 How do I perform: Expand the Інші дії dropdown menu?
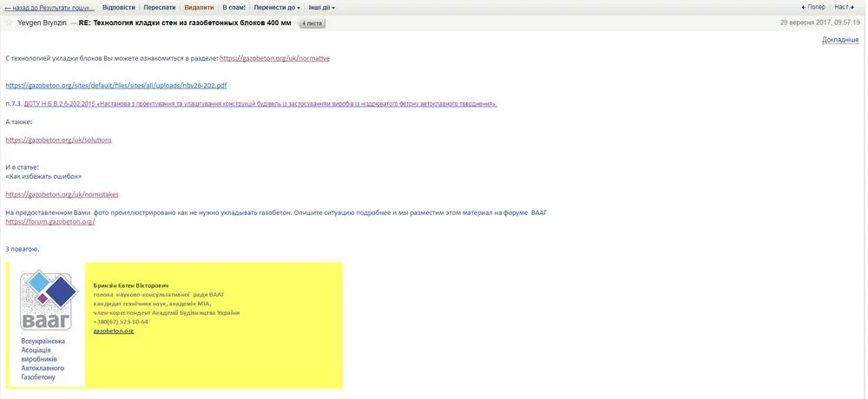pyautogui.click(x=321, y=8)
